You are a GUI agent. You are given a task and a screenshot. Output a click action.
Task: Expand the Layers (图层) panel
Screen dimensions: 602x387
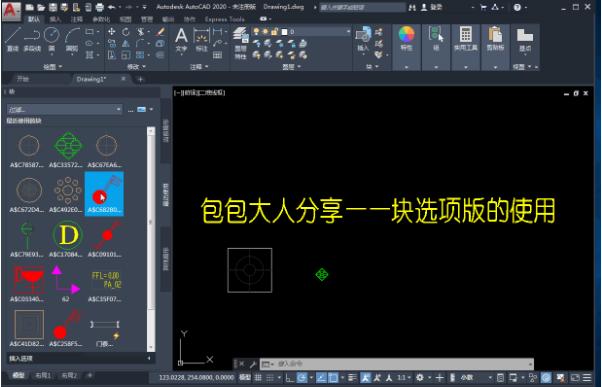click(291, 67)
